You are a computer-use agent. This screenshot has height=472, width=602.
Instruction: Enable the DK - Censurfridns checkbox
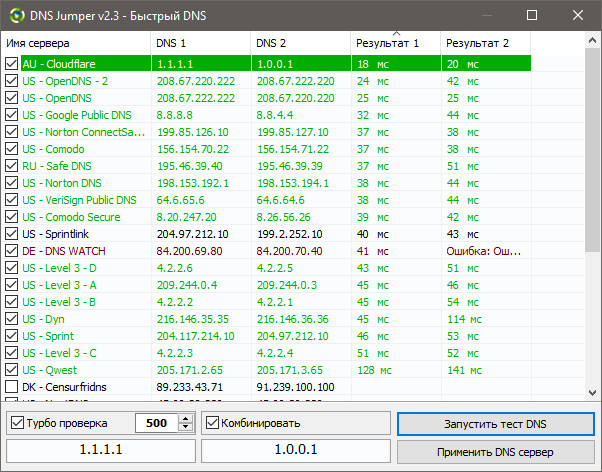(12, 387)
